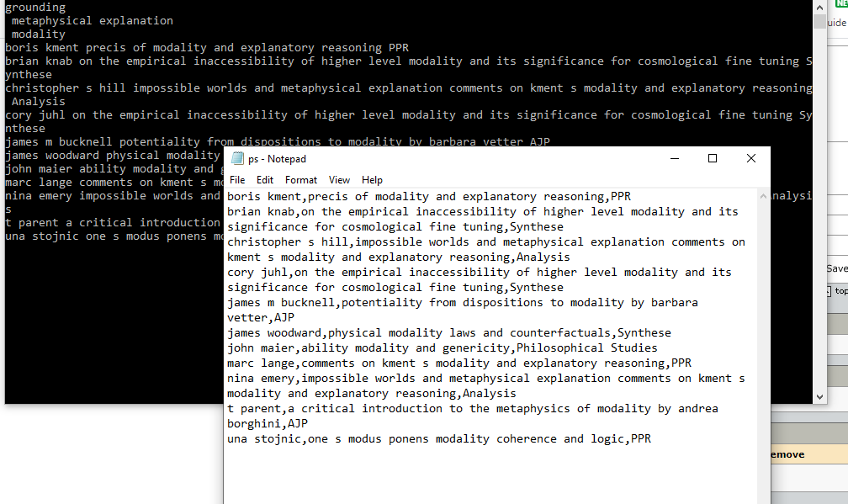Click the green notification badge in the top-right corner

point(843,5)
